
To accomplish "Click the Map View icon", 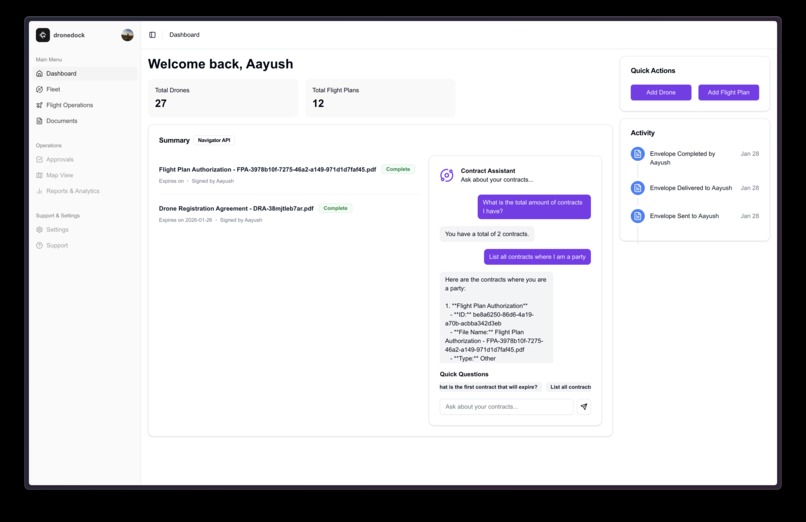I will tap(40, 175).
